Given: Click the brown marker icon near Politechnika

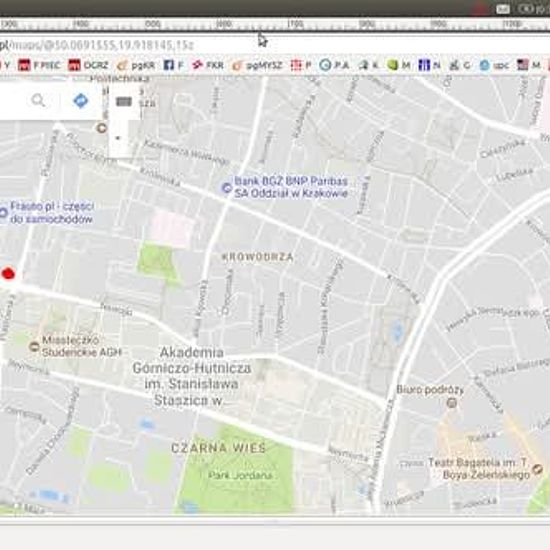Looking at the screenshot, I should click(x=101, y=128).
